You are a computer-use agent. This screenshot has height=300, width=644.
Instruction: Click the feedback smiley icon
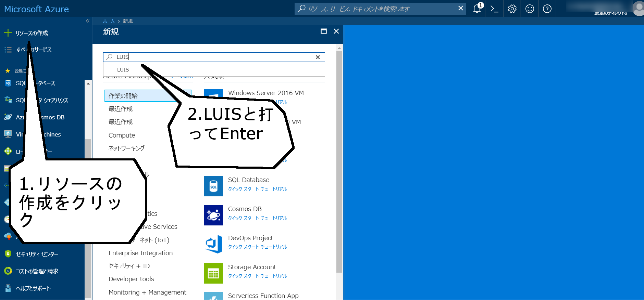pyautogui.click(x=530, y=9)
